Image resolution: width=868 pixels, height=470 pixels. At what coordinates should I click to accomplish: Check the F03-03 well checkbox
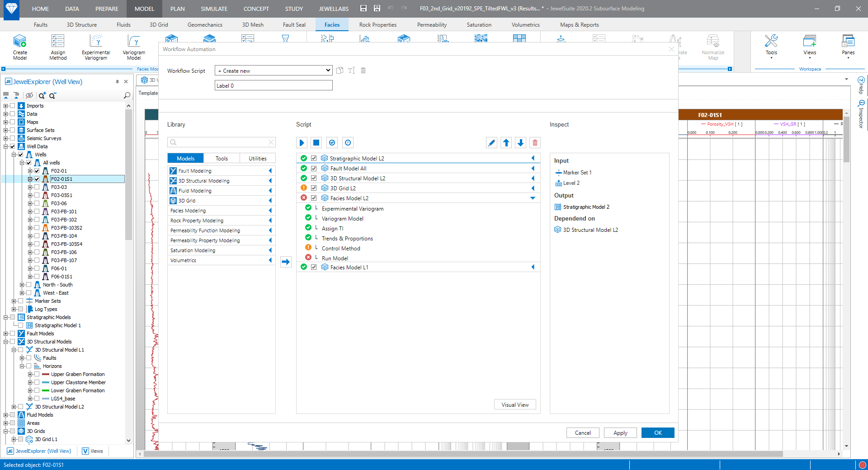pyautogui.click(x=37, y=187)
